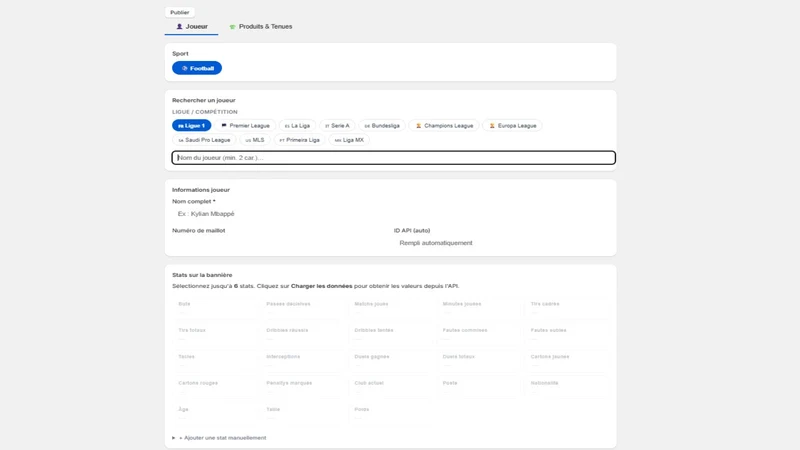This screenshot has height=450, width=800.
Task: Choose the Ligue 1 competition chip
Action: [x=191, y=126]
